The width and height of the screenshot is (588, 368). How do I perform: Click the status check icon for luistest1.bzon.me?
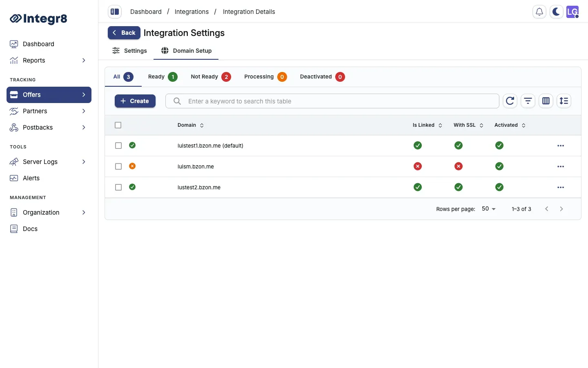pos(132,145)
